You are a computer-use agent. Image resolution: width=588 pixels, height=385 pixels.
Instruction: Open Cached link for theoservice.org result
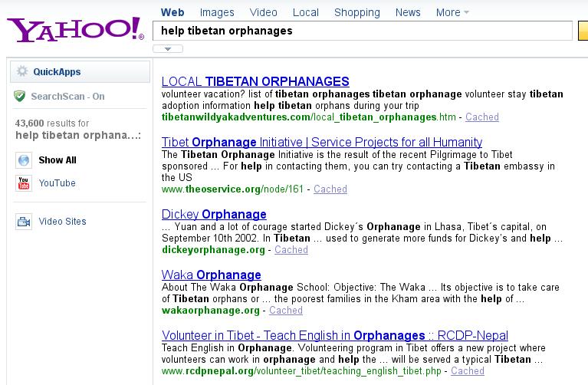(x=330, y=189)
